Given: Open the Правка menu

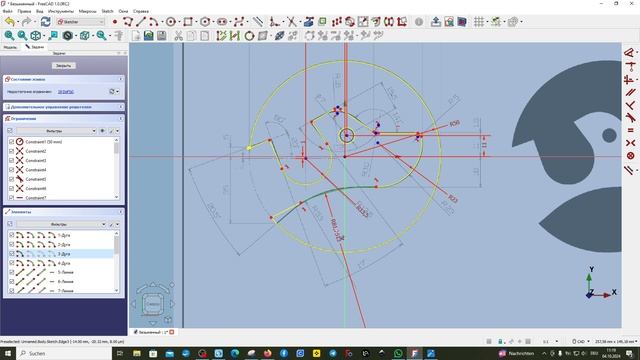Looking at the screenshot, I should point(24,11).
